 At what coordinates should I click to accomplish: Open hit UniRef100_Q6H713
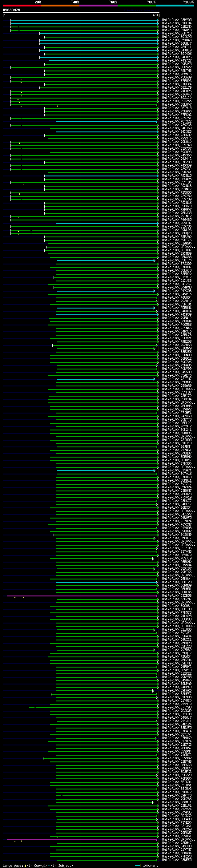click(177, 34)
